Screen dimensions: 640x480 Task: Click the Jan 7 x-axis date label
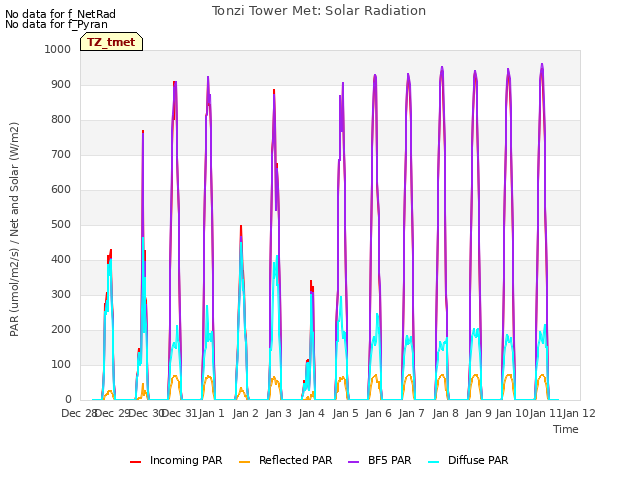(x=412, y=413)
